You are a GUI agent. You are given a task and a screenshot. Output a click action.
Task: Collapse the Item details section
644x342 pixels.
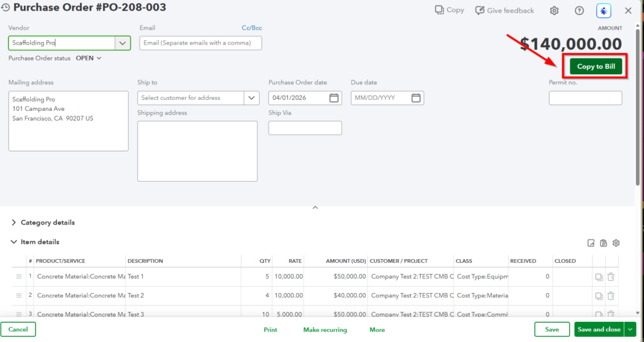coord(14,241)
